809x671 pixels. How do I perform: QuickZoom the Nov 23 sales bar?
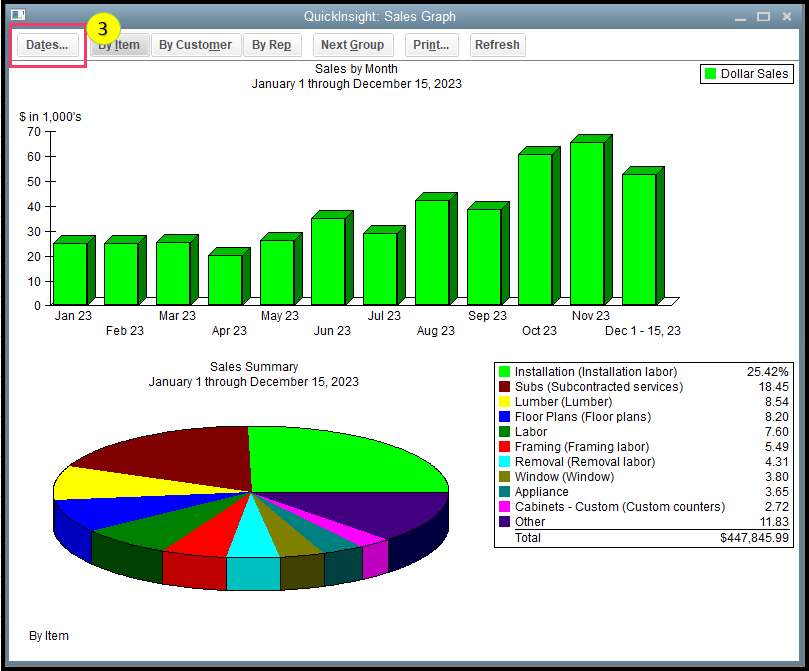[589, 220]
